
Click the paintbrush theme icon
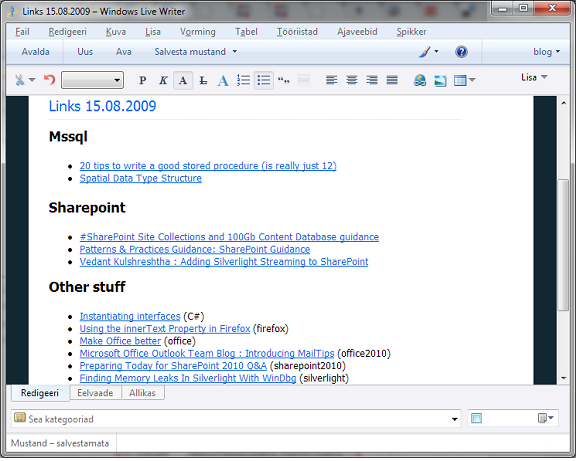pos(425,52)
